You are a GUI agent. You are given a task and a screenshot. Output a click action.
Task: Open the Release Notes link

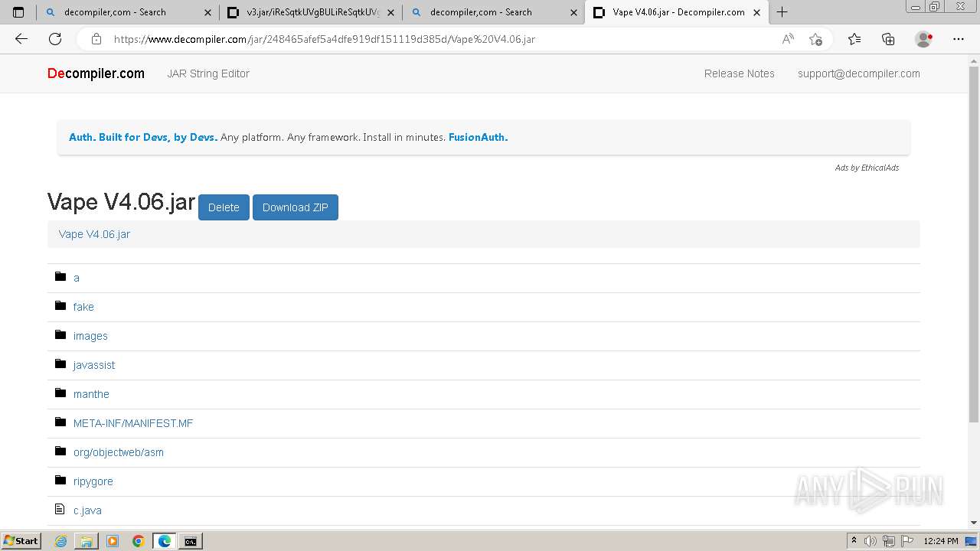[740, 73]
